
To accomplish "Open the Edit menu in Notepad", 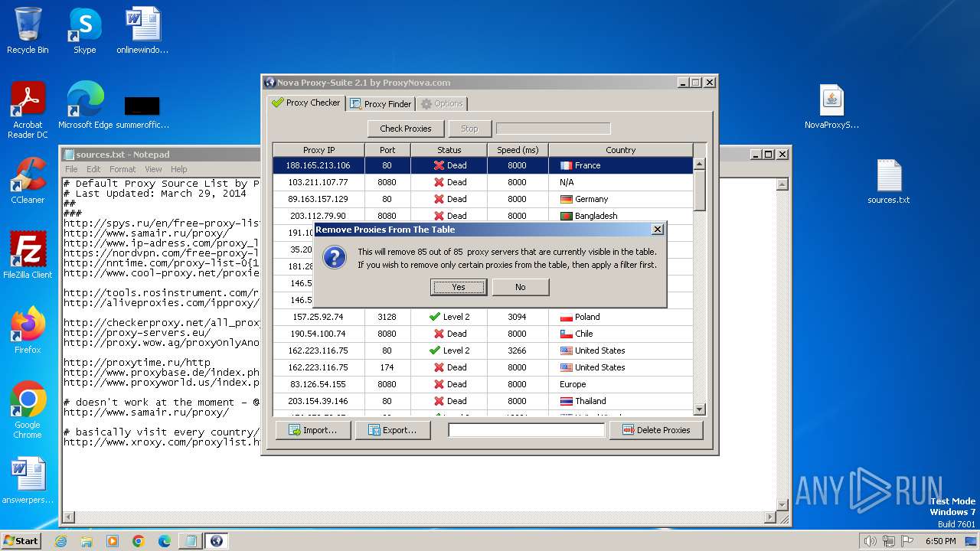I will 93,169.
